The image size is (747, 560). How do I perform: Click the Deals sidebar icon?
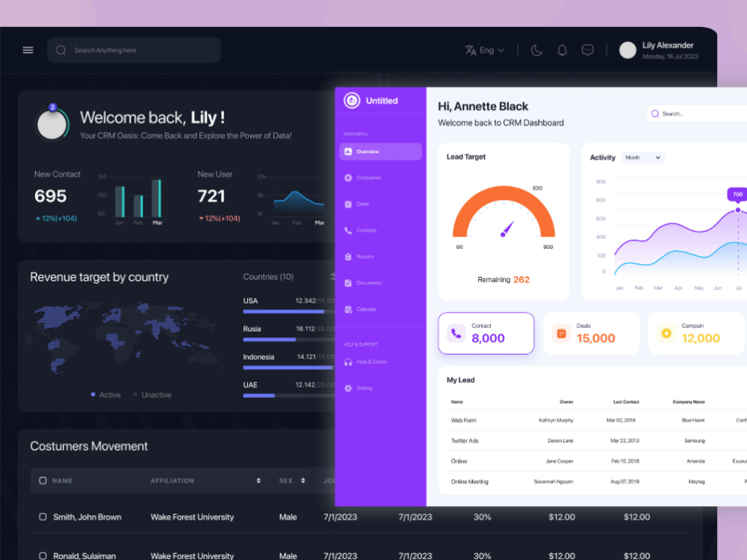pos(348,204)
